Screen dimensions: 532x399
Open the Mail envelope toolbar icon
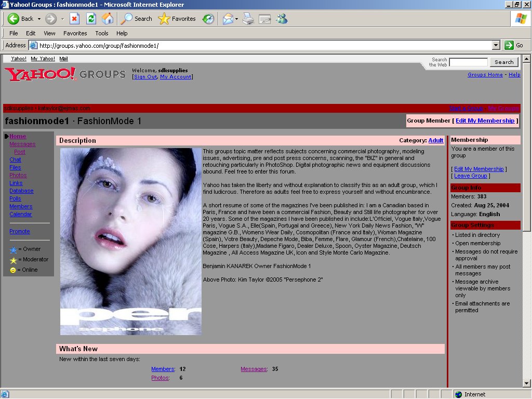(228, 19)
